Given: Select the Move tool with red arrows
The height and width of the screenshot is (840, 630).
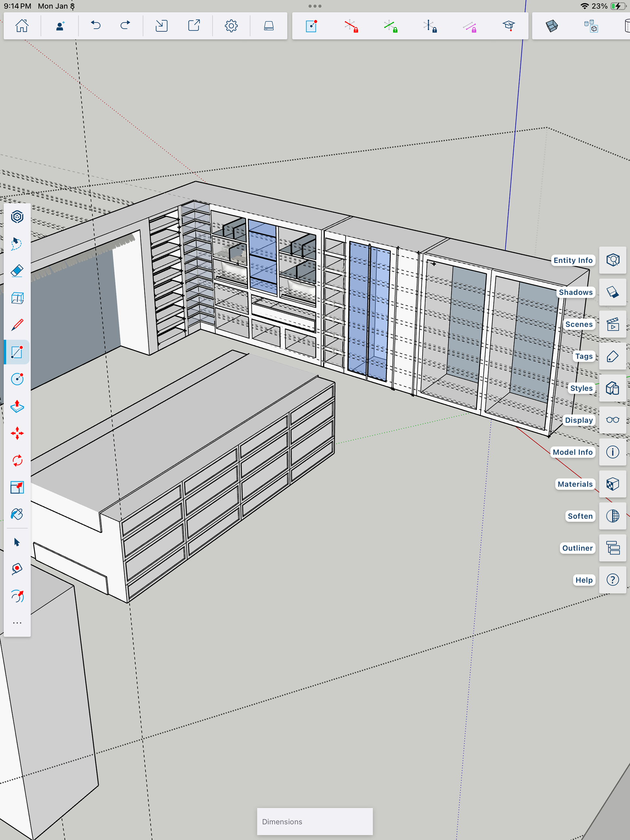Looking at the screenshot, I should tap(17, 433).
